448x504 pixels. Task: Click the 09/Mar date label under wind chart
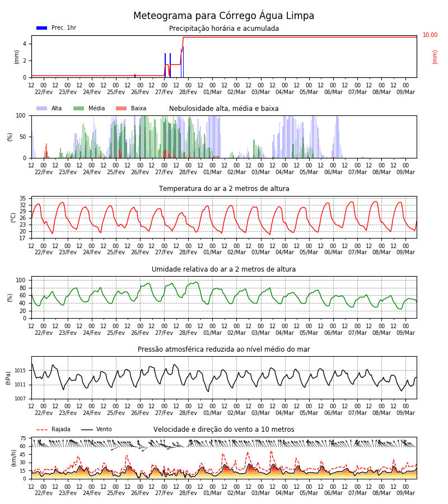pos(405,493)
